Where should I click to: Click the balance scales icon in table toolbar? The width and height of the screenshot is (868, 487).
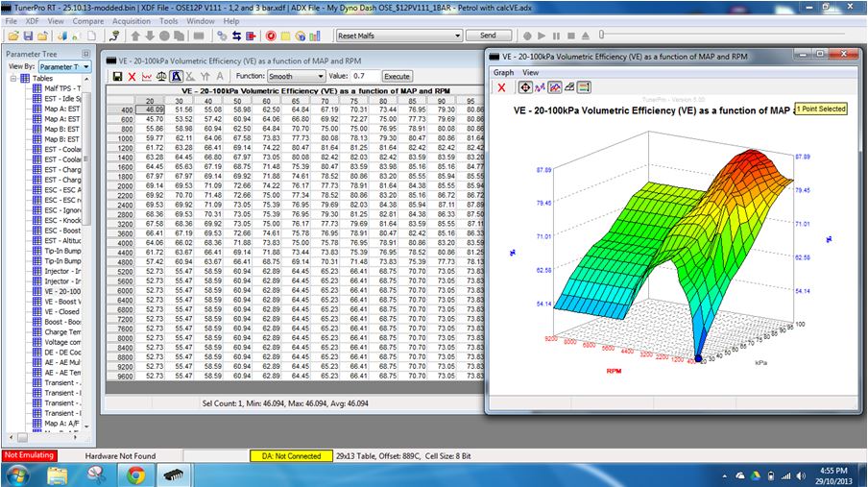[x=161, y=77]
